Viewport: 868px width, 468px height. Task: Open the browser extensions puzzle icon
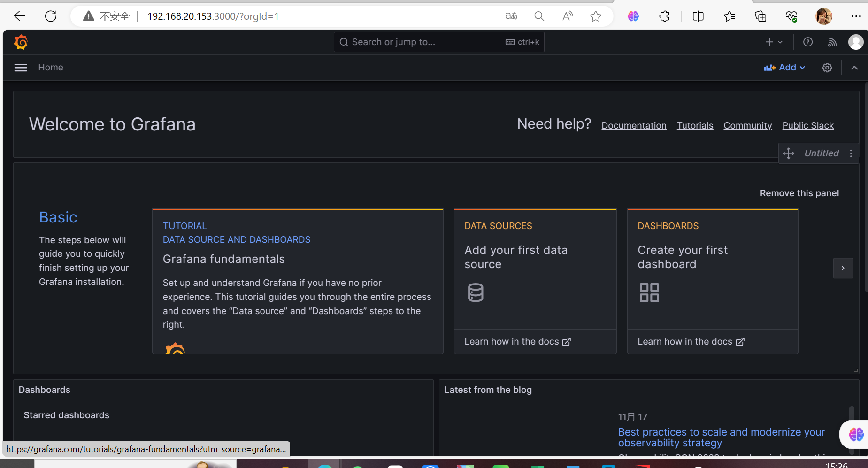(x=664, y=16)
